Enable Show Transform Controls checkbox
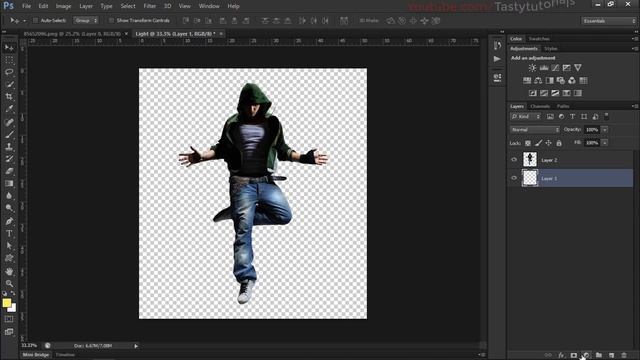This screenshot has height=360, width=640. 111,20
